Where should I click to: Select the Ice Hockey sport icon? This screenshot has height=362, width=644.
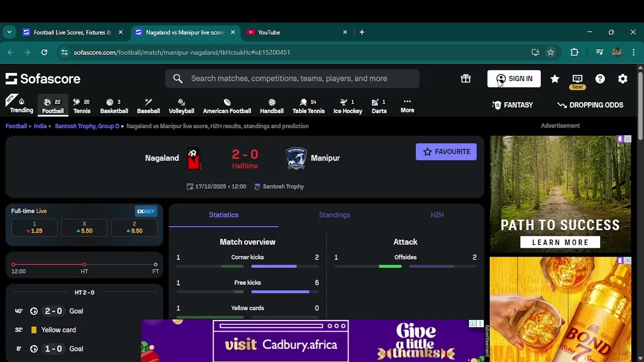(348, 106)
